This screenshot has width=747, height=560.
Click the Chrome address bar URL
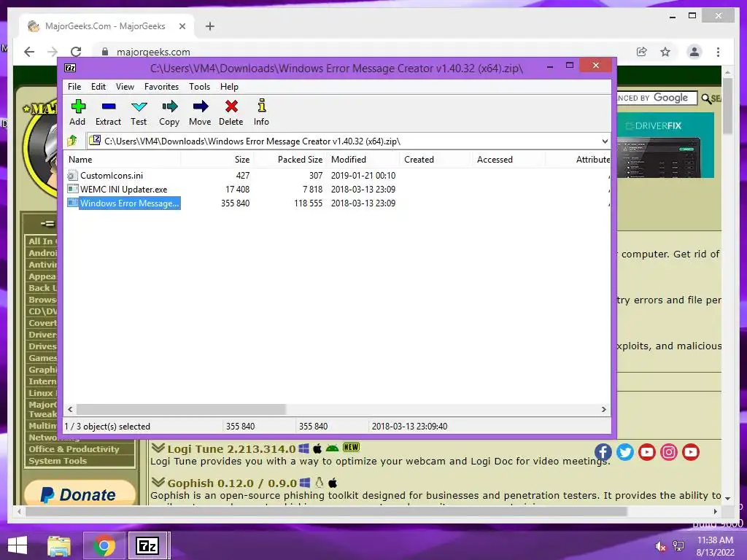pos(153,52)
